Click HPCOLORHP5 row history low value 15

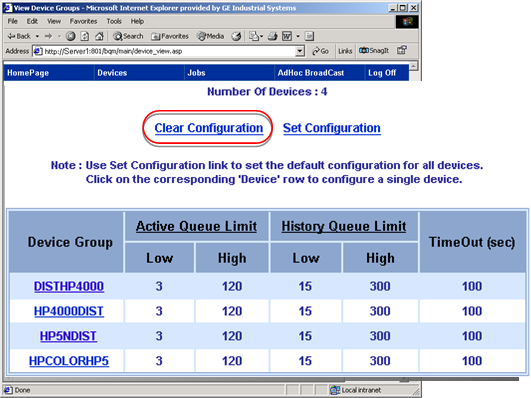click(305, 361)
